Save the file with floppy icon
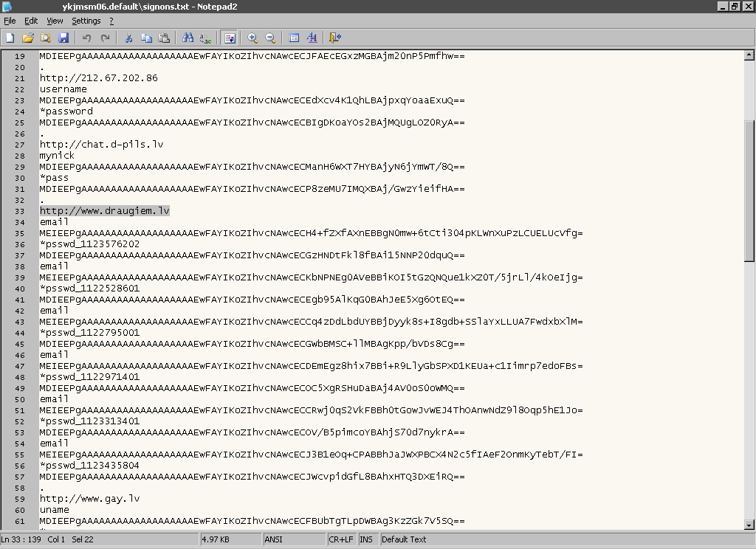Screen dimensions: 756x549 (x=63, y=38)
